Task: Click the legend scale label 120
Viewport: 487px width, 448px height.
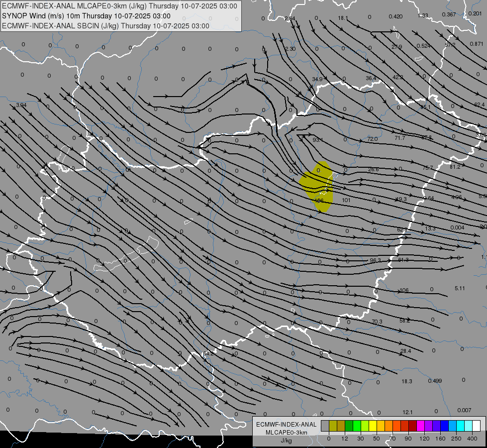Action: [x=424, y=439]
